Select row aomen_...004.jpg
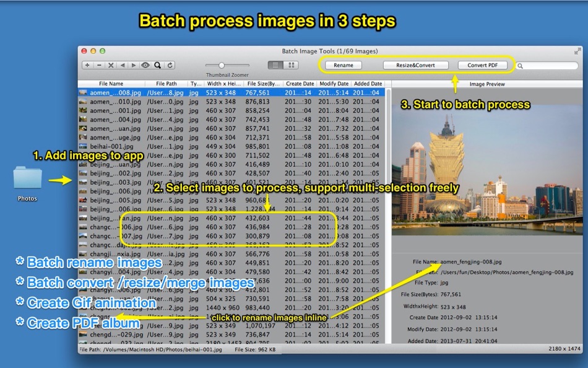 tap(231, 120)
